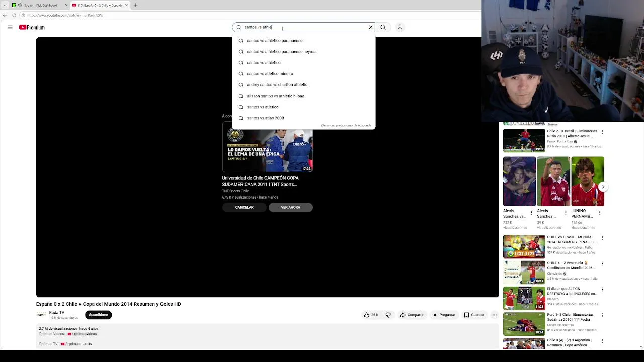Viewport: 644px width, 362px height.
Task: Open CHILE VS BRASIL MUNDIAL 2014 video thumbnail
Action: pos(524,246)
